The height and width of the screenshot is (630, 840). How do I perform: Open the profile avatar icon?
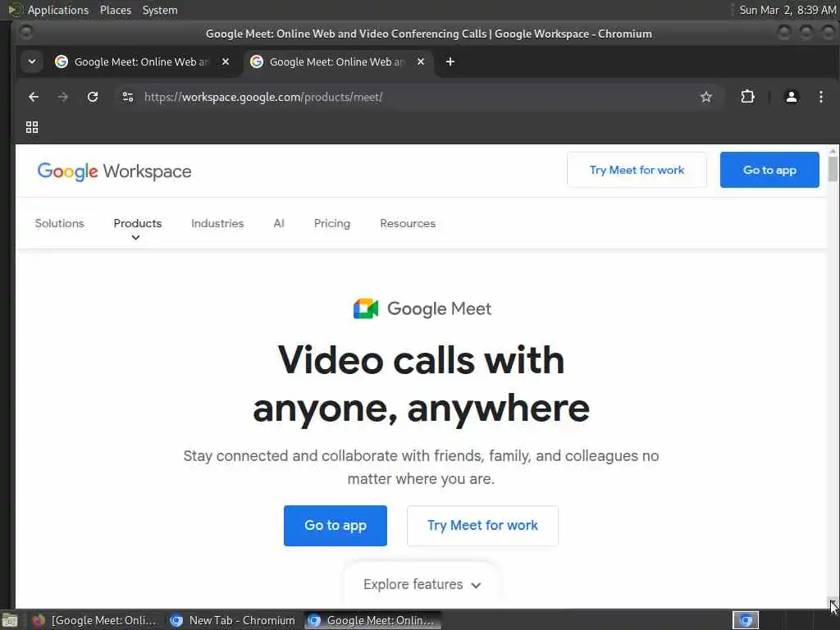pyautogui.click(x=792, y=97)
